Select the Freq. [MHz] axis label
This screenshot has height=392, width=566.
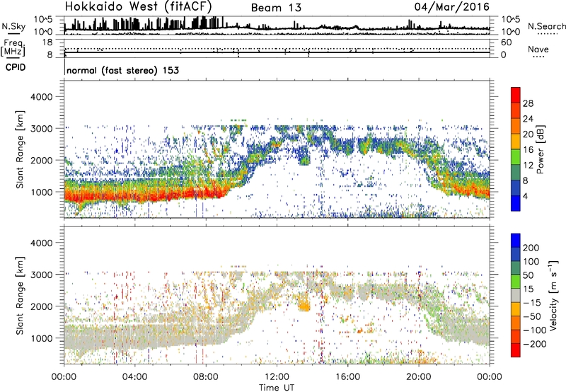pyautogui.click(x=13, y=48)
